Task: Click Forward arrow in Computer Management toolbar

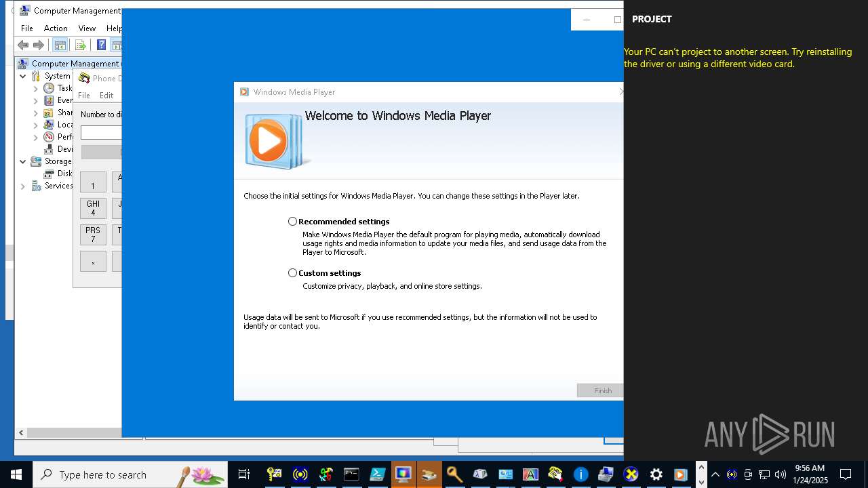Action: point(39,45)
